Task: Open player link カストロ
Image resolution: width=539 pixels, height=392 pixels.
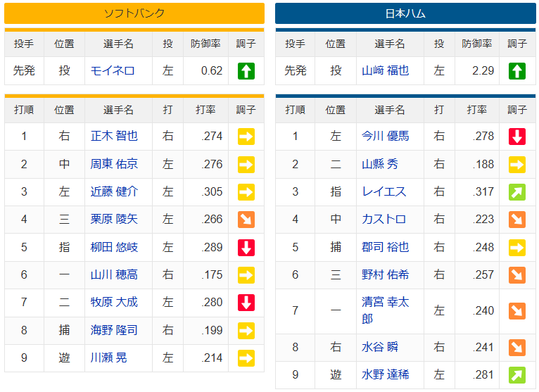Action: (x=383, y=219)
